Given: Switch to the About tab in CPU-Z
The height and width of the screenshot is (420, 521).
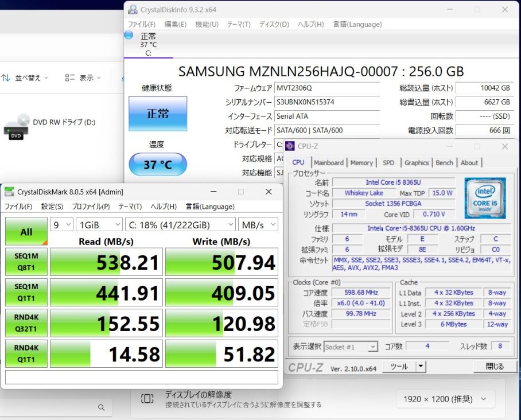Looking at the screenshot, I should pos(469,162).
